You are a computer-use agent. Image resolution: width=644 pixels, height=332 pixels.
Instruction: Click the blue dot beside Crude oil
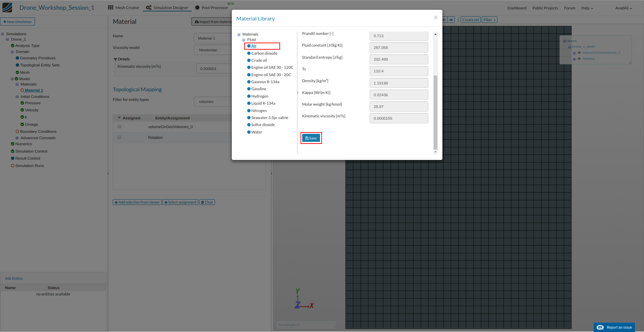[x=249, y=60]
